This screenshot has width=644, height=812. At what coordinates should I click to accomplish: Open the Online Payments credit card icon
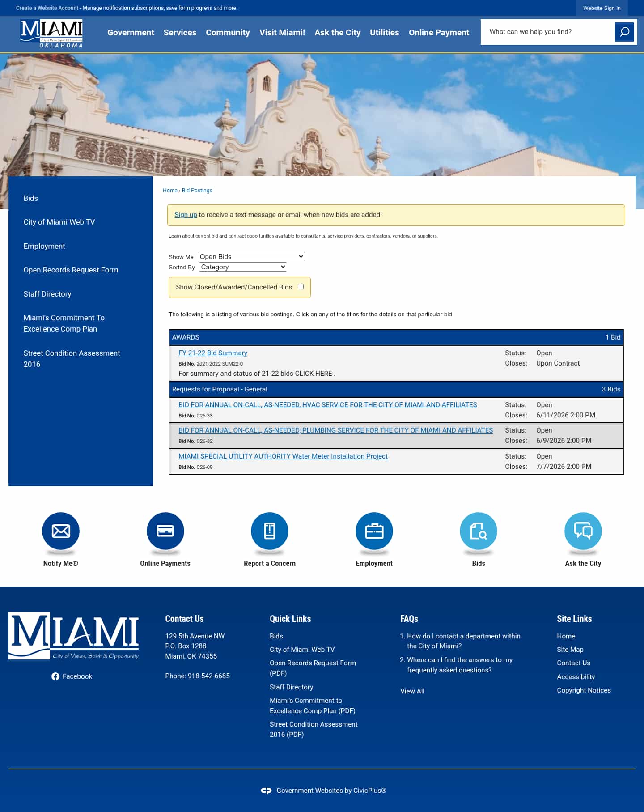(165, 531)
